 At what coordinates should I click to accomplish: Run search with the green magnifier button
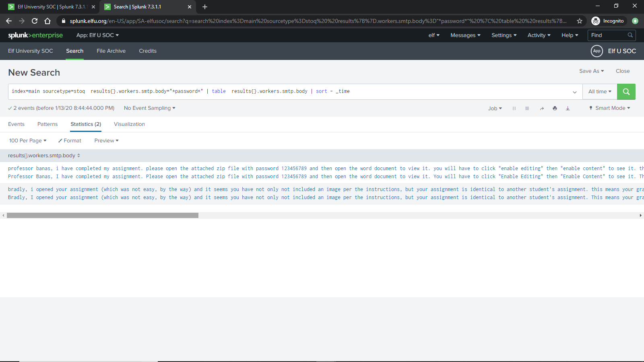626,92
